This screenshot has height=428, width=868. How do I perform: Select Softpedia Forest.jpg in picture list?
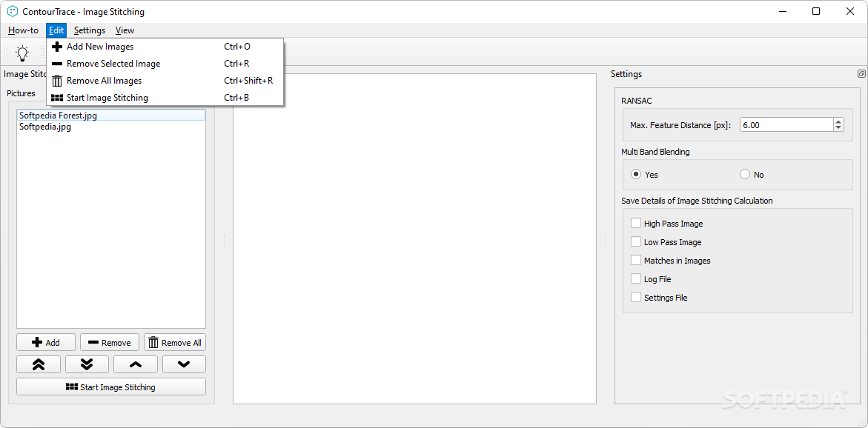pyautogui.click(x=111, y=116)
